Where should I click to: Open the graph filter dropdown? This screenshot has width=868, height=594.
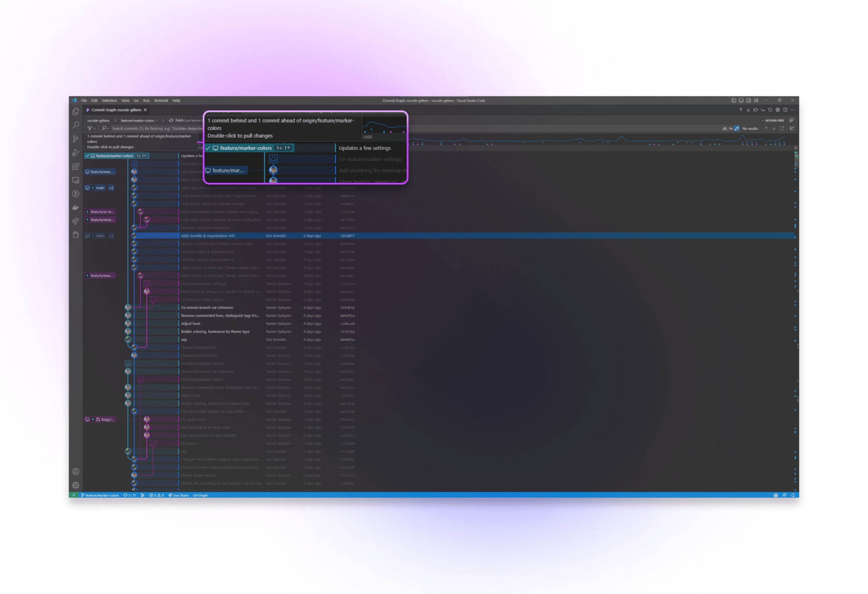(x=92, y=129)
